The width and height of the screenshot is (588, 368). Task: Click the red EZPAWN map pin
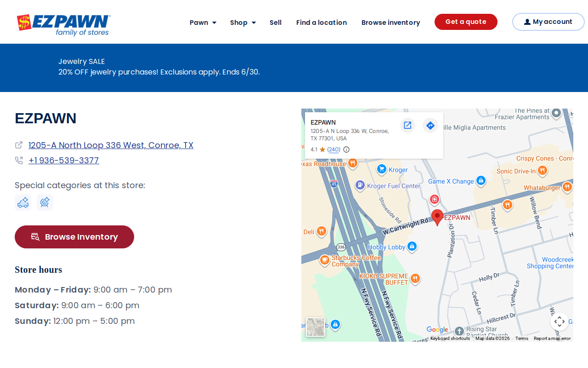(x=437, y=217)
